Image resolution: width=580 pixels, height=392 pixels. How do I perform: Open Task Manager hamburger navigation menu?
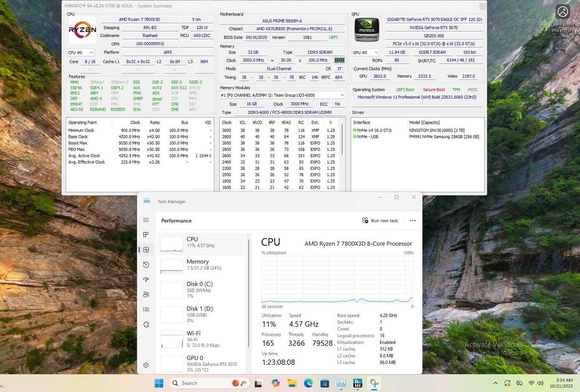point(146,220)
